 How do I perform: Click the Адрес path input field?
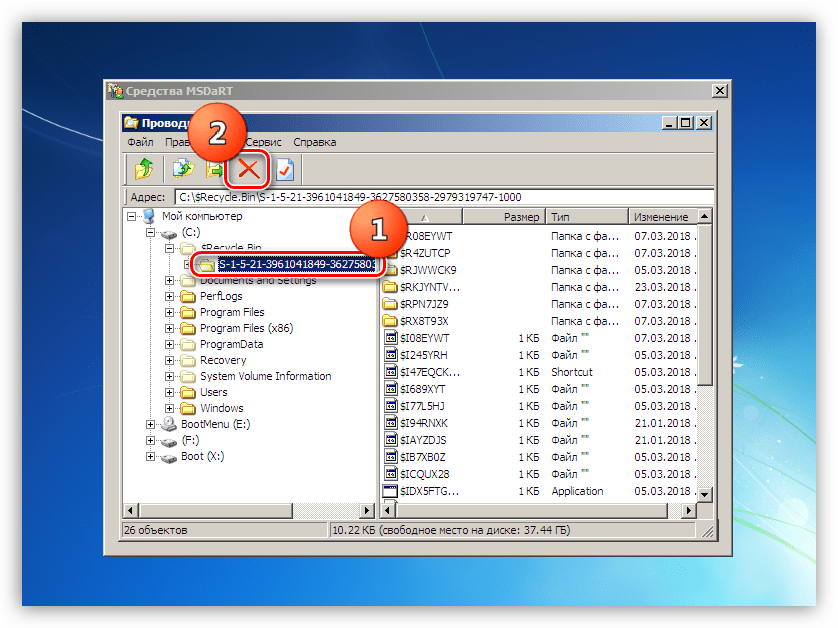point(443,197)
